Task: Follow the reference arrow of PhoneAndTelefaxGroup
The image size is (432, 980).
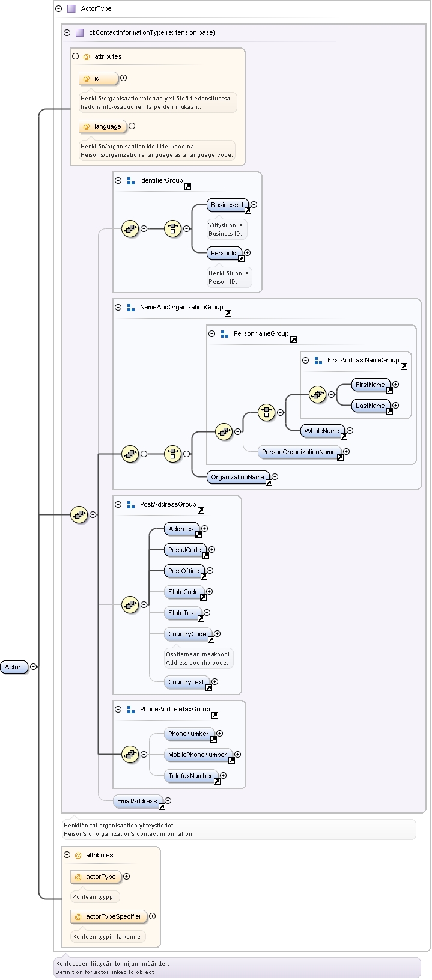Action: 214,716
